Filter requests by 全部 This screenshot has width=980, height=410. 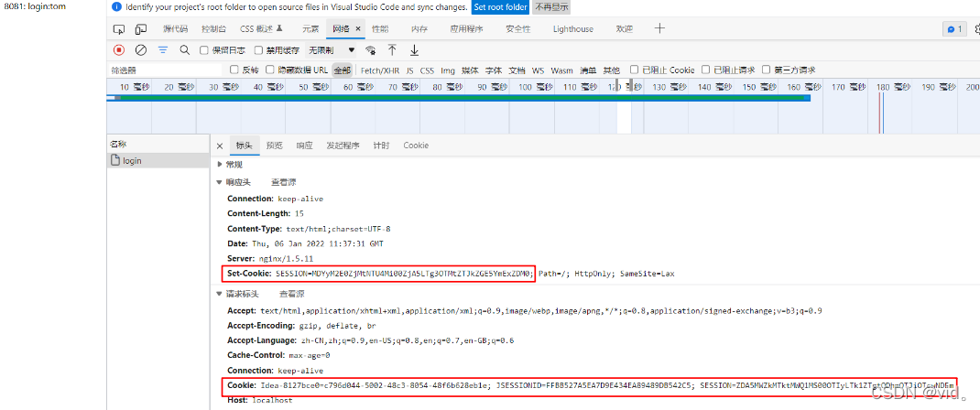(342, 70)
